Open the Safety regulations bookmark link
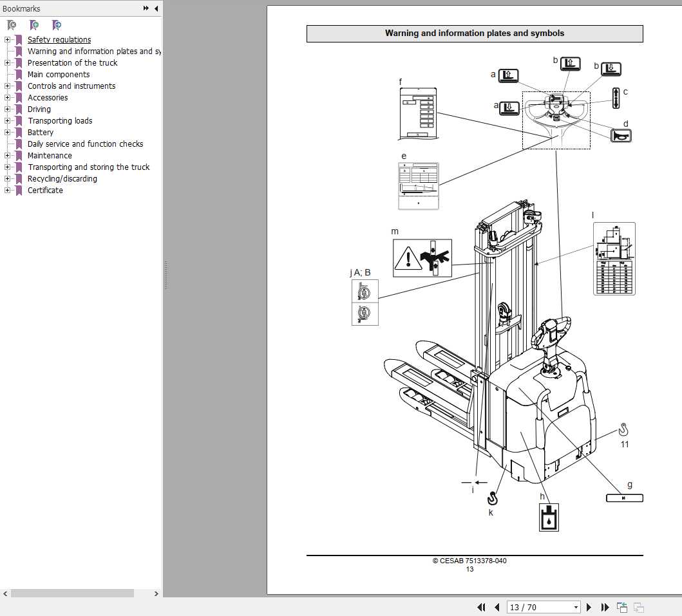 (59, 39)
